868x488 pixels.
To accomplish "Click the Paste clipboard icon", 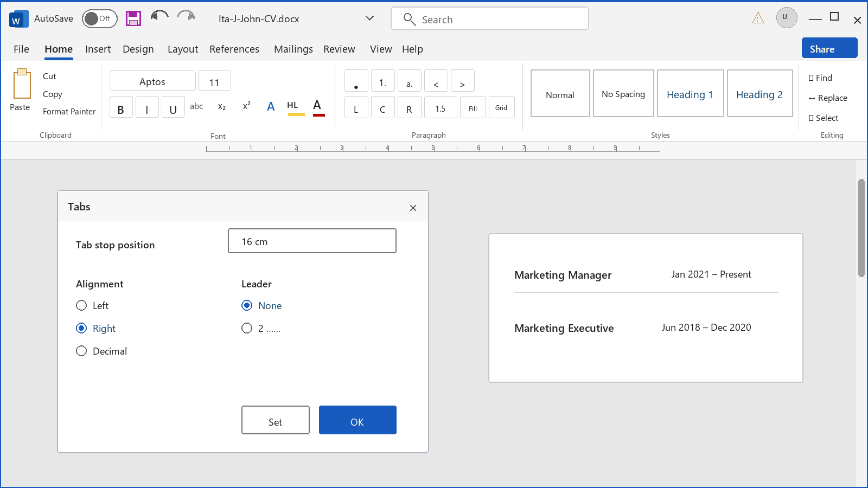I will click(22, 84).
